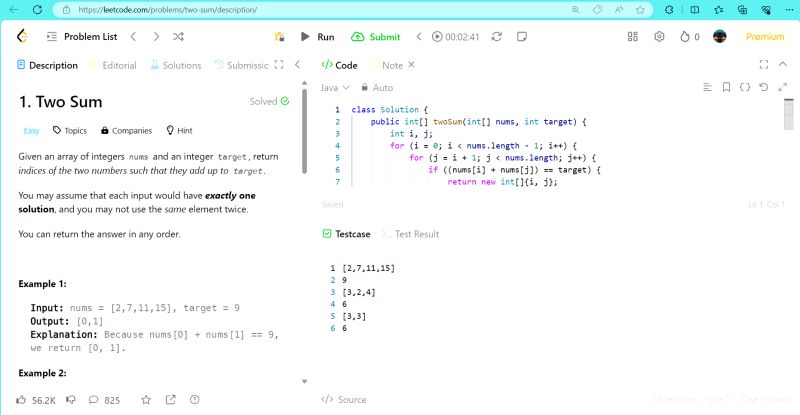The height and width of the screenshot is (415, 800).
Task: Select the Test Result tab
Action: (410, 234)
